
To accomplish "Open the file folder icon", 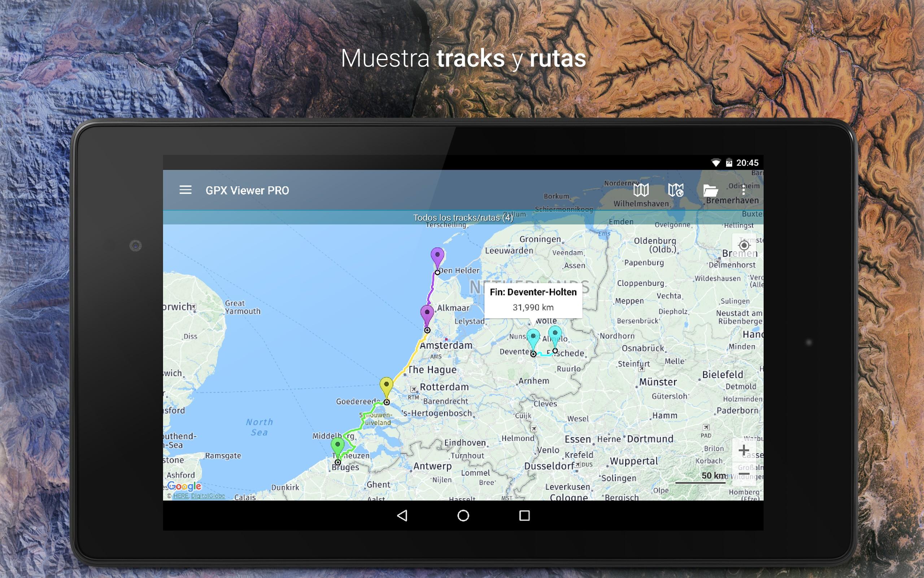I will pyautogui.click(x=710, y=190).
